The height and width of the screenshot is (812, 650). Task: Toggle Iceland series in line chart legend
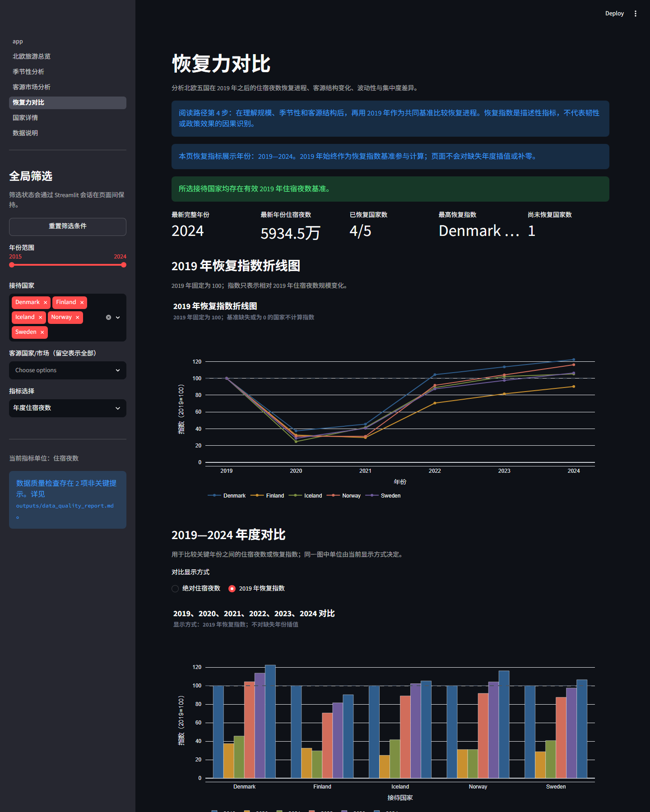(305, 495)
